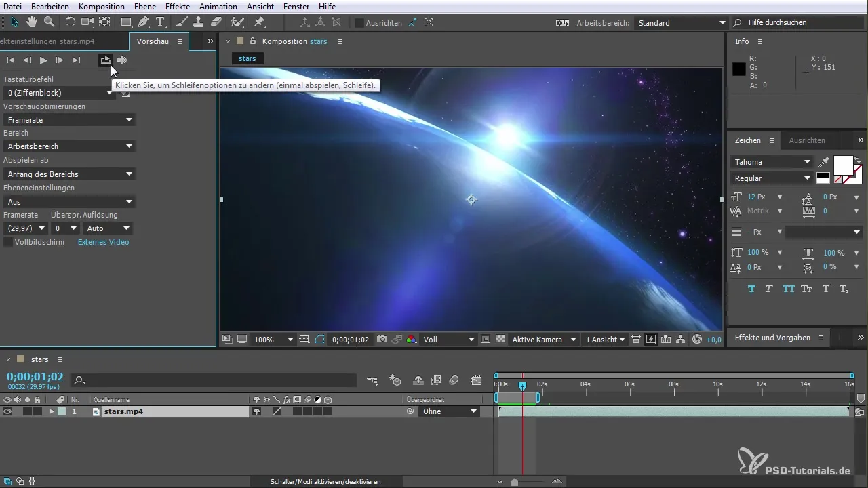Select the Zoom magnifier tool
This screenshot has height=488, width=868.
point(49,22)
